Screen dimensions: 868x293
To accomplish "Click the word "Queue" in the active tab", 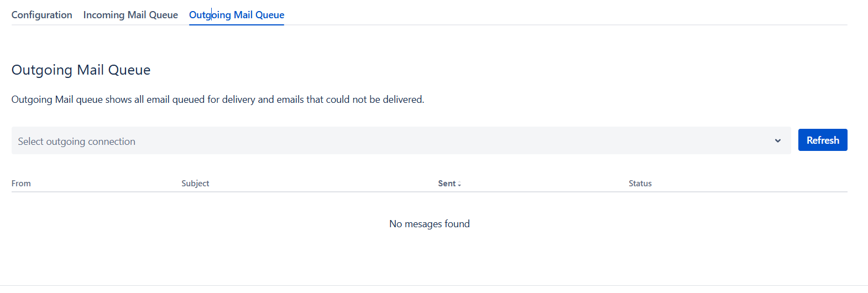I will (x=270, y=15).
